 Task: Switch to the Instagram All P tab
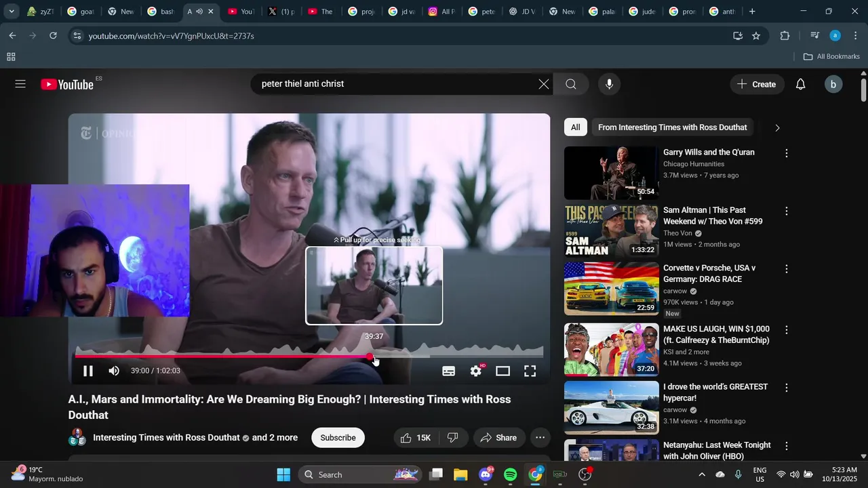click(441, 12)
